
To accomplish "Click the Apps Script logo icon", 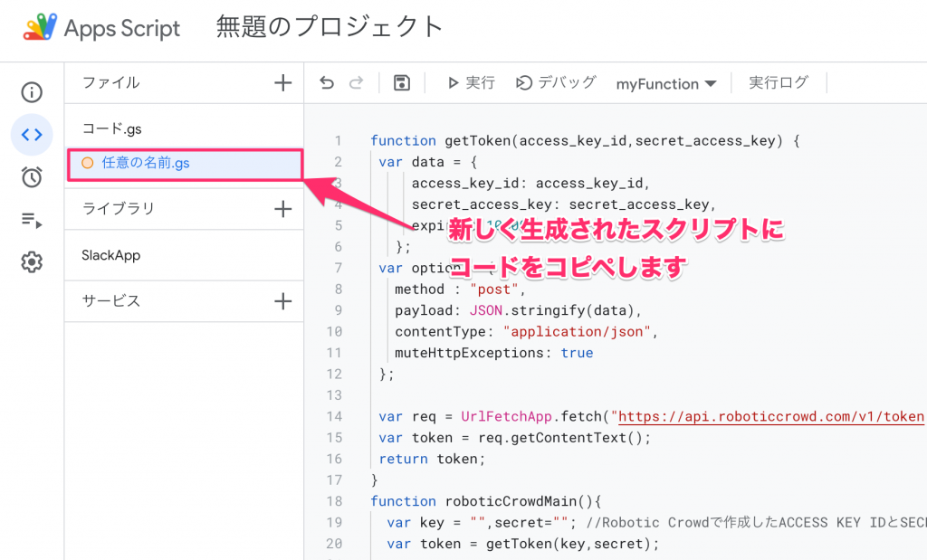I will click(40, 26).
